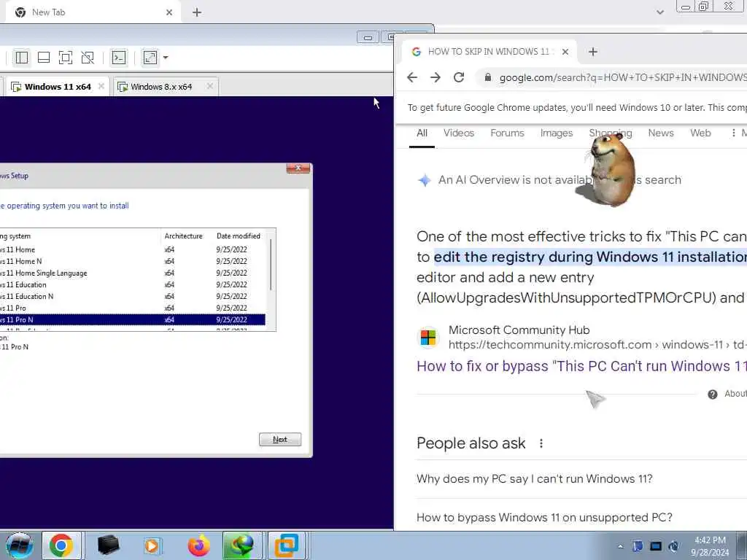Close the Windows Setup dialog
The height and width of the screenshot is (560, 747).
click(x=298, y=168)
